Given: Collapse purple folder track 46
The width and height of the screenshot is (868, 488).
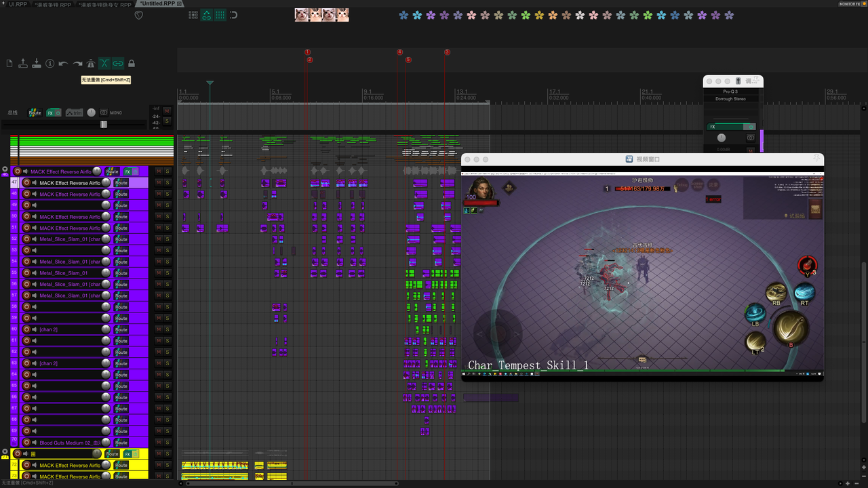Looking at the screenshot, I should coord(5,169).
